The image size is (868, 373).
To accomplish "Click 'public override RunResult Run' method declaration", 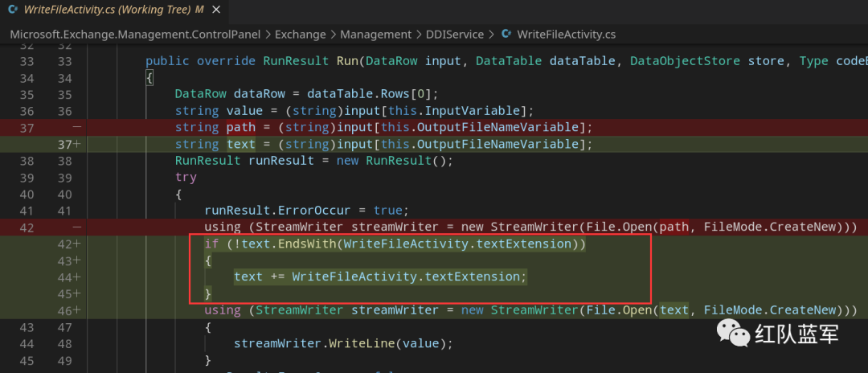I will click(251, 61).
